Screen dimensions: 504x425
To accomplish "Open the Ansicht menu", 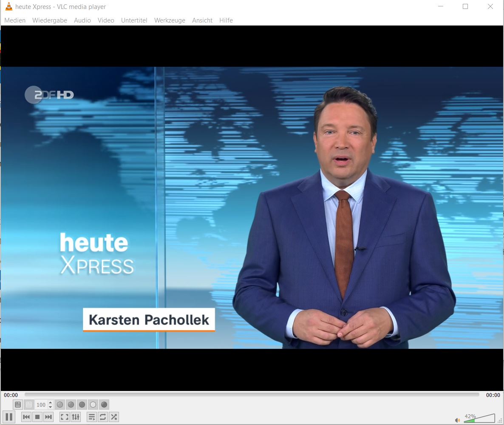I will 202,20.
